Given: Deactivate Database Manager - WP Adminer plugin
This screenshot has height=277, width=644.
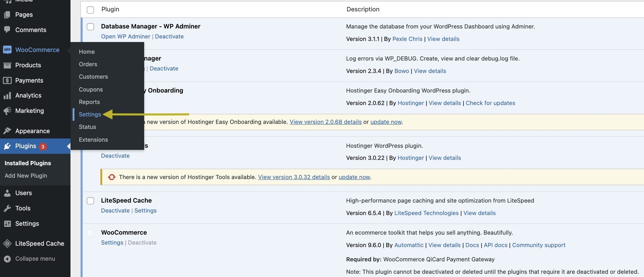Looking at the screenshot, I should [x=169, y=36].
